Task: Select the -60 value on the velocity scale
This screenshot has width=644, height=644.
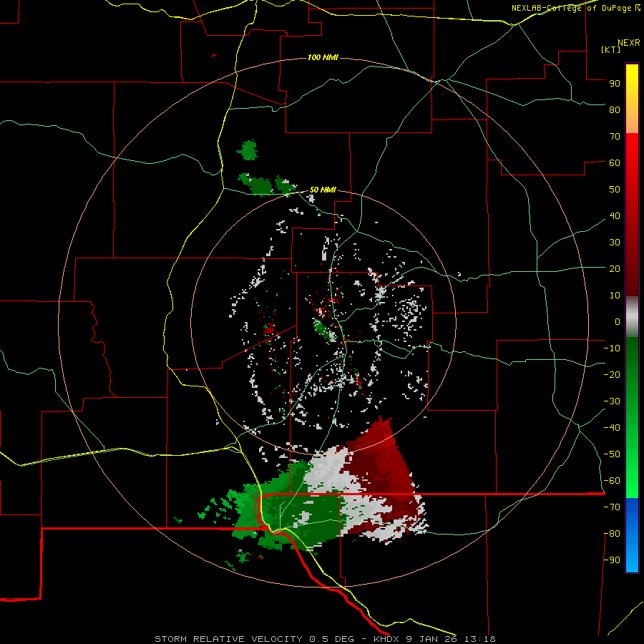Action: (612, 481)
